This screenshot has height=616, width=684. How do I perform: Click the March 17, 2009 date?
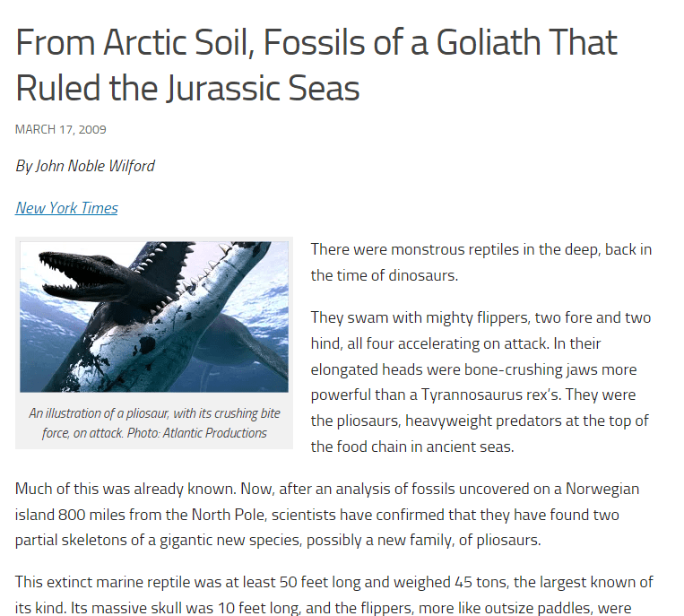pos(61,130)
